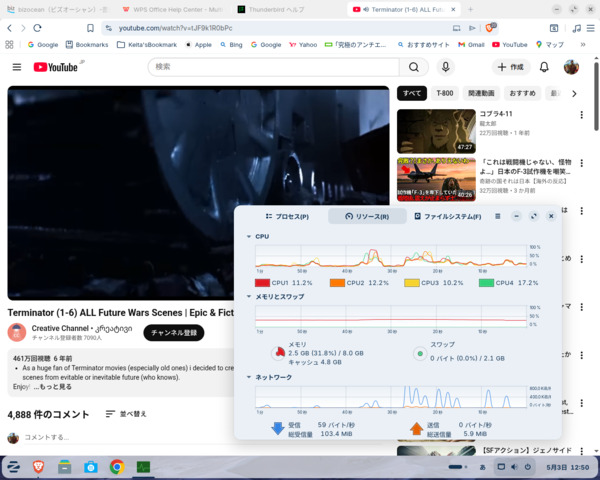The height and width of the screenshot is (480, 600).
Task: Open the Keita'sBookmark folder
Action: (147, 45)
